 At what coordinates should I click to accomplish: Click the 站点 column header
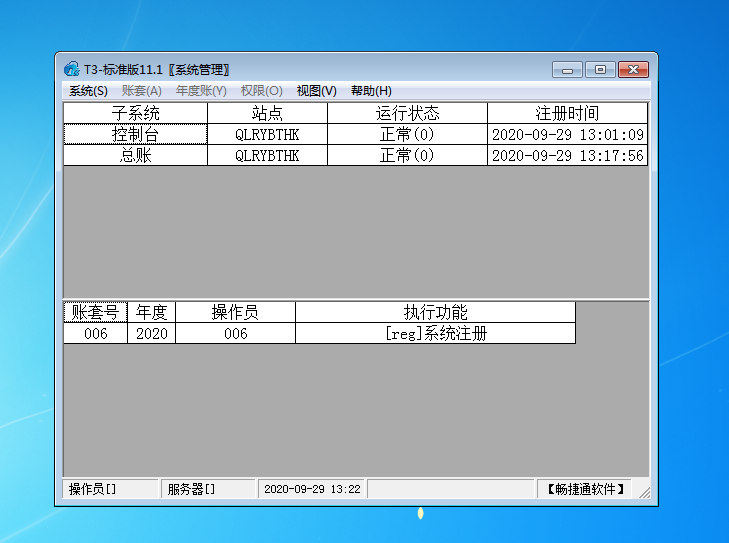[x=267, y=113]
